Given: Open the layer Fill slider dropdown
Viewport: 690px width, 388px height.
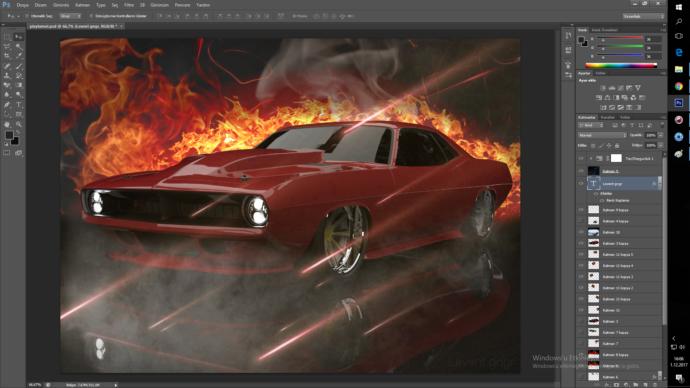Looking at the screenshot, I should pyautogui.click(x=661, y=145).
